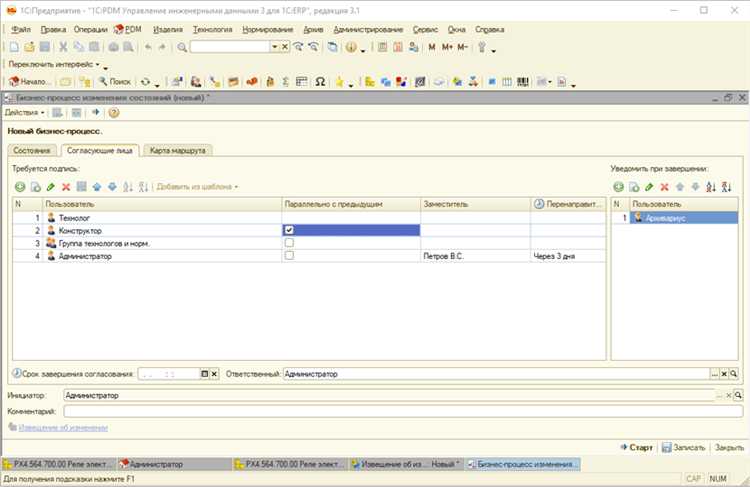The height and width of the screenshot is (487, 750).
Task: Uncheck the parallel checkbox for Конструктор
Action: pos(289,230)
